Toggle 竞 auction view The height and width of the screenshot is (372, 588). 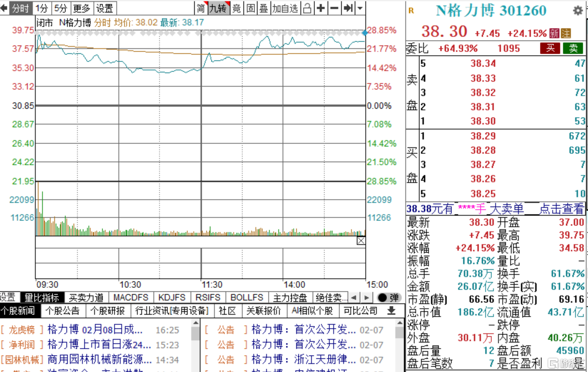pos(236,8)
